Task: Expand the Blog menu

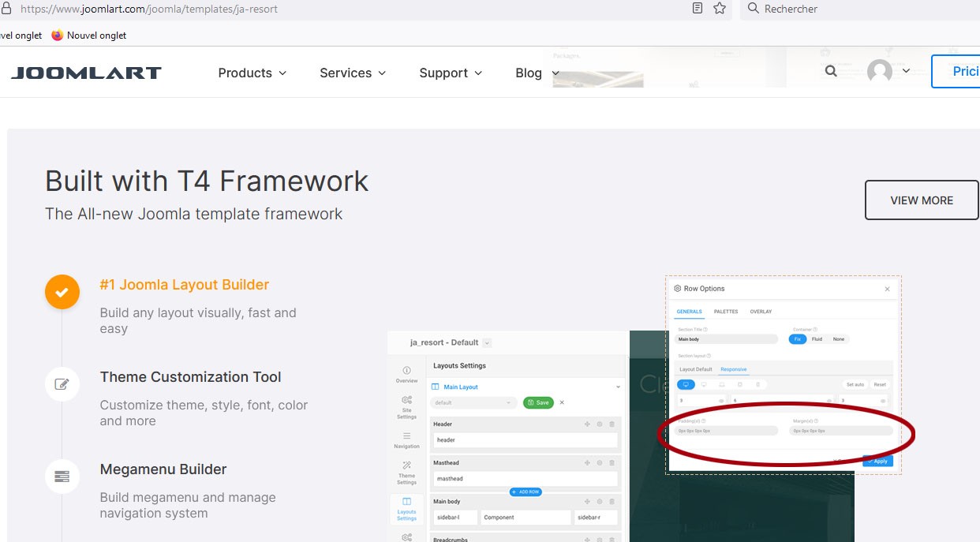Action: point(537,73)
